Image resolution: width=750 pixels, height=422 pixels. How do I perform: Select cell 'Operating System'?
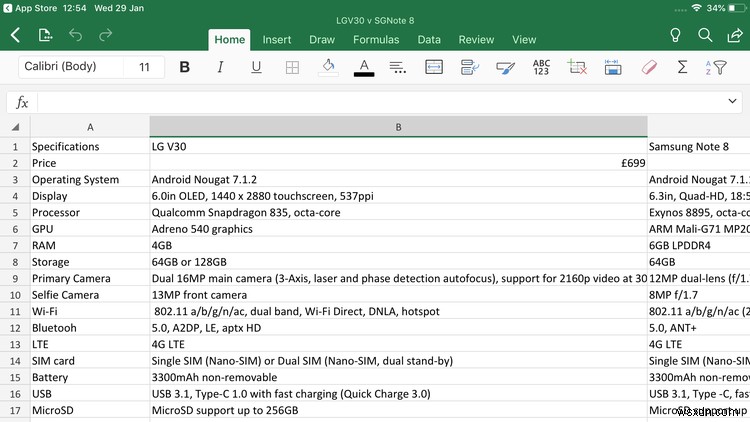pyautogui.click(x=90, y=179)
